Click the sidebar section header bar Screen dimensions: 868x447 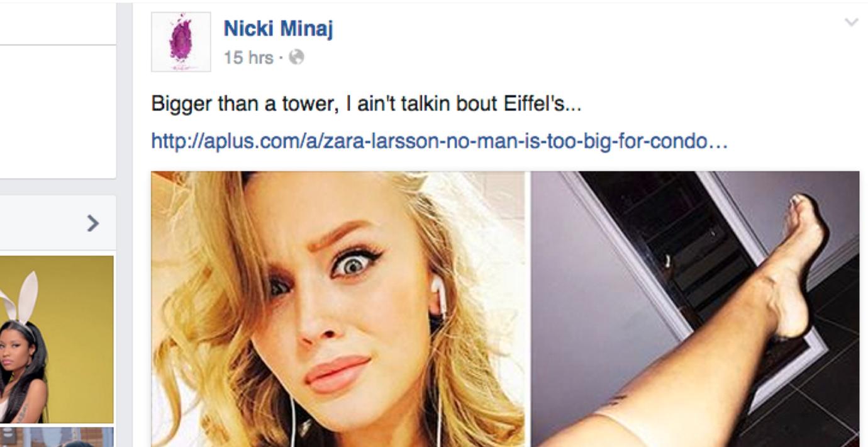(x=58, y=223)
